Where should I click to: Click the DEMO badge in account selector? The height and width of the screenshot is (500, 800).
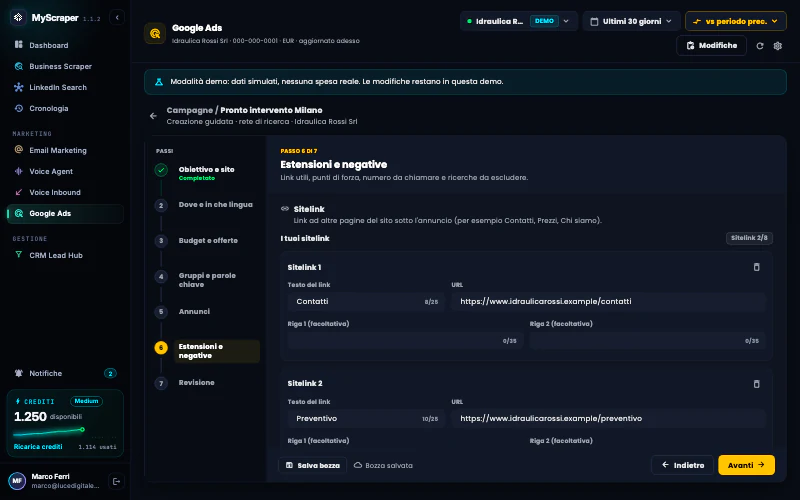544,21
